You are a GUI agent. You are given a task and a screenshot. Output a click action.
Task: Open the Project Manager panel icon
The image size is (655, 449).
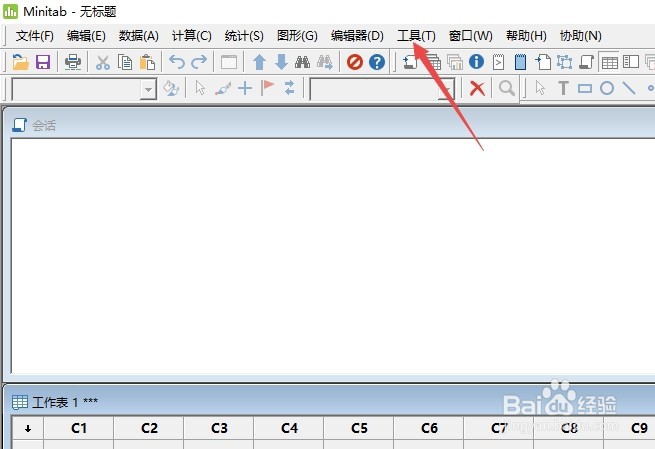coord(631,62)
